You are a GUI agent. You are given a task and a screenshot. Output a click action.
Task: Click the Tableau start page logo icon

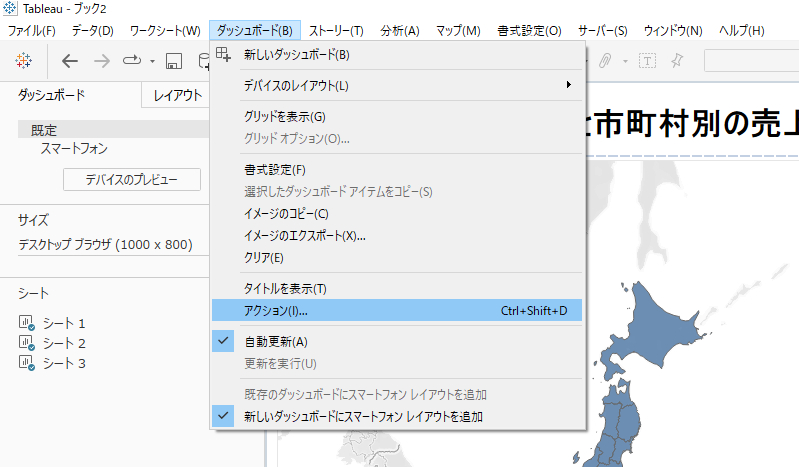(24, 61)
